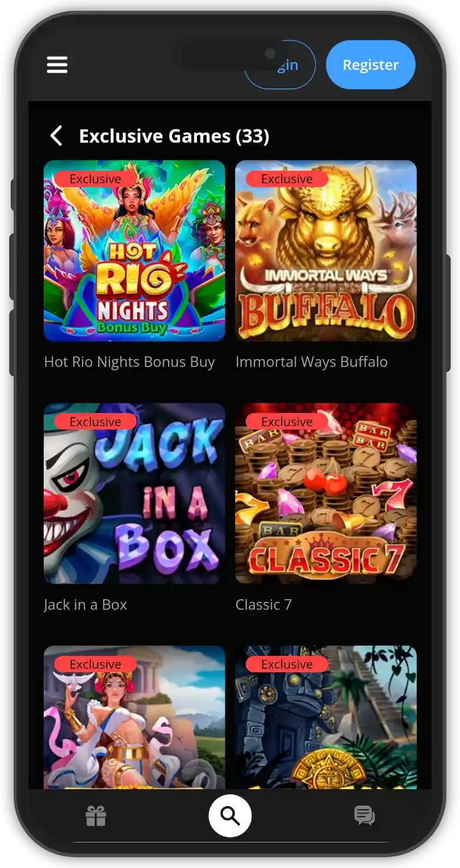Launch the Classic 7 game thumbnail
The image size is (460, 868).
click(326, 494)
